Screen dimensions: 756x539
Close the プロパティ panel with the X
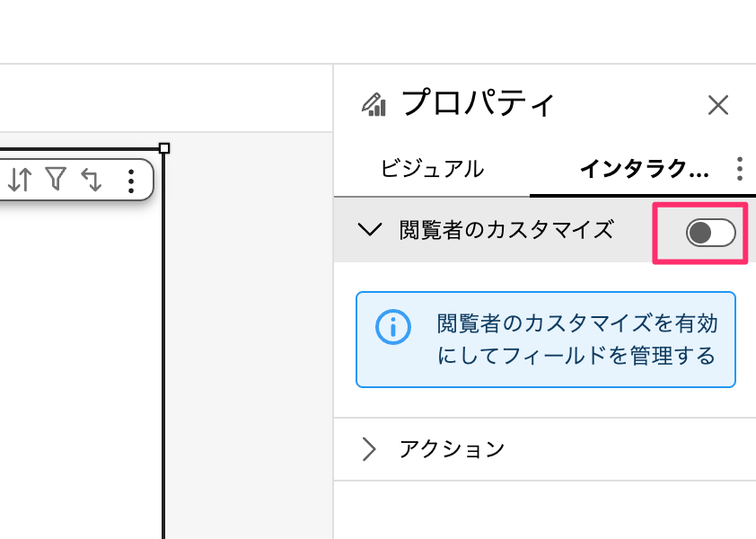point(717,105)
